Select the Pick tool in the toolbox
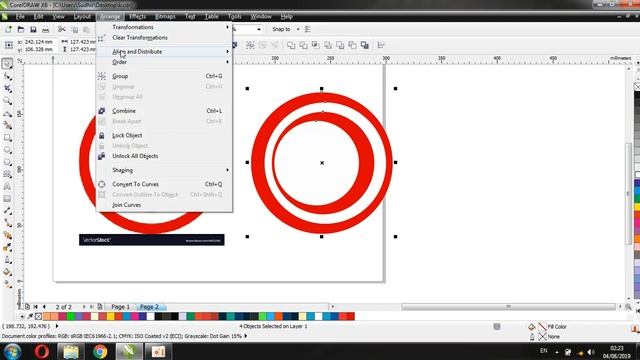640x360 pixels. (x=7, y=64)
